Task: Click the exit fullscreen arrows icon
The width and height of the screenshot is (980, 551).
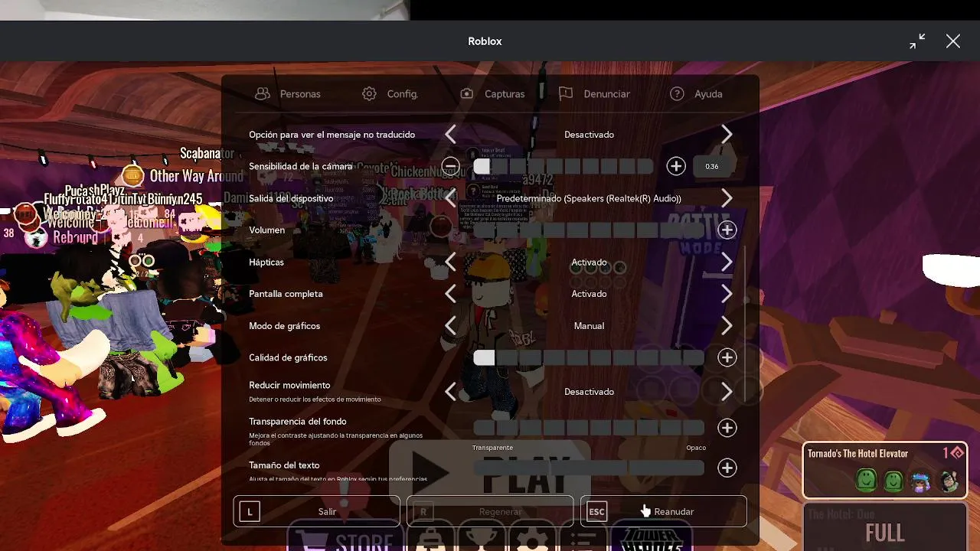Action: pyautogui.click(x=917, y=41)
